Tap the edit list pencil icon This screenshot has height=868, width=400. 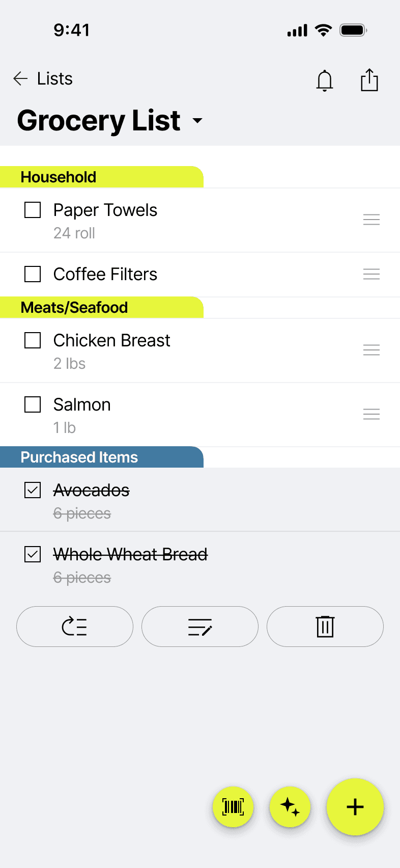200,627
